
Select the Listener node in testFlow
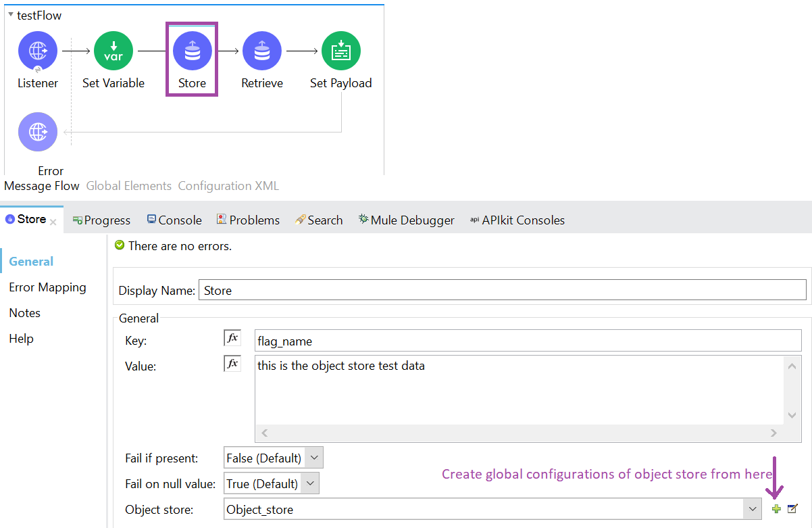[38, 51]
